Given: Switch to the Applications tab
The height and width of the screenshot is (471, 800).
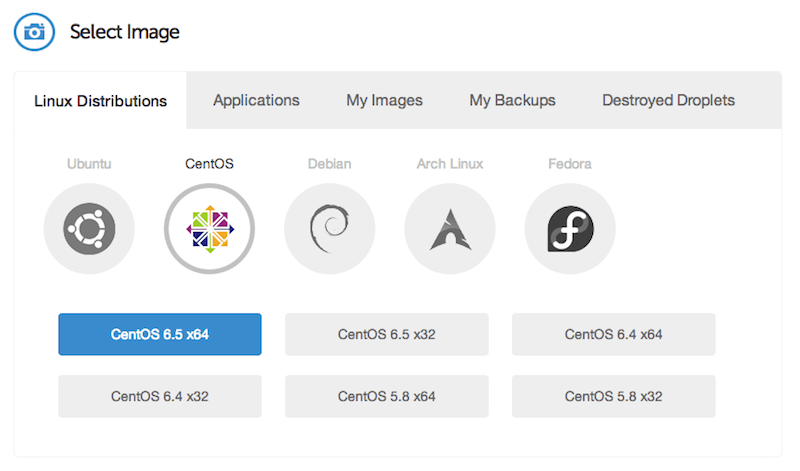Looking at the screenshot, I should (256, 100).
